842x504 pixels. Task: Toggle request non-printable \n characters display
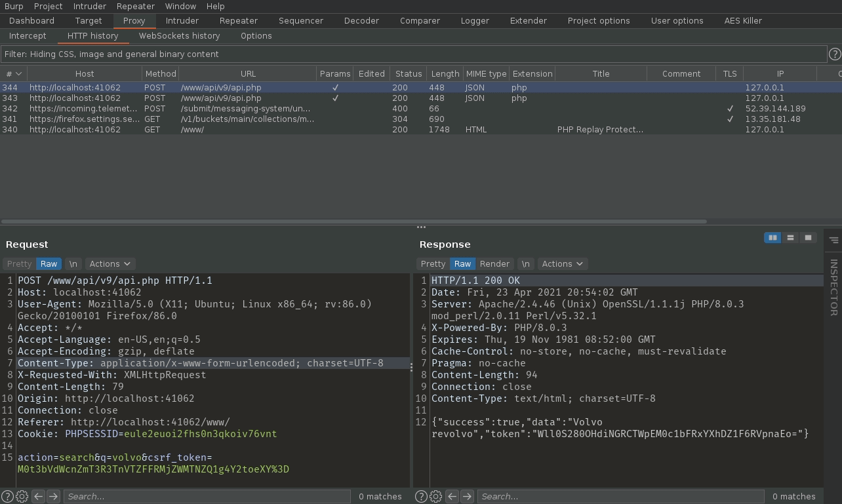tap(73, 263)
